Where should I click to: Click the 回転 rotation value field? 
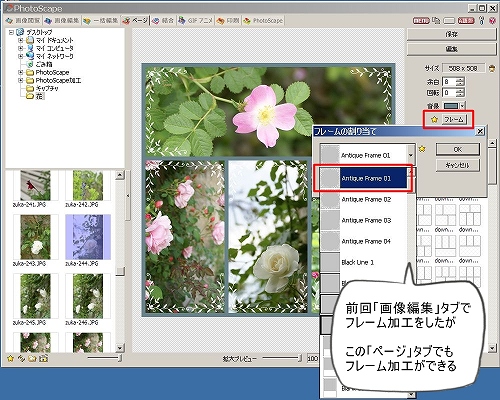(x=449, y=93)
